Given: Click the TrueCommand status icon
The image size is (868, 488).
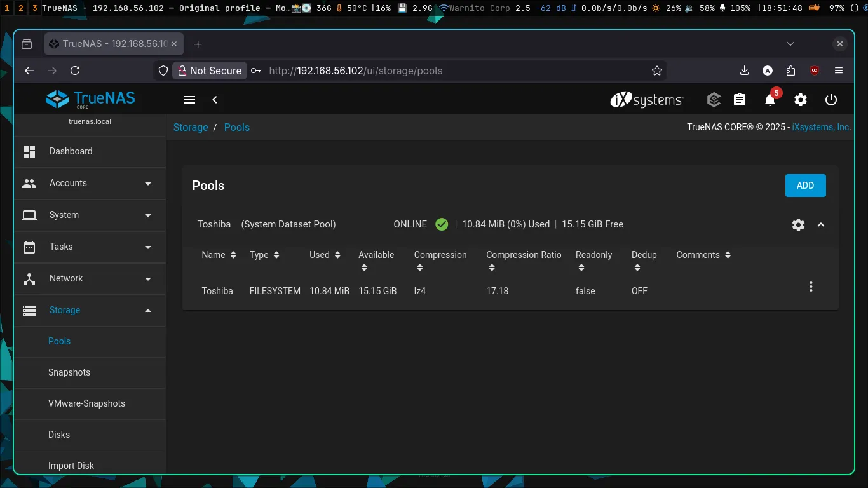Looking at the screenshot, I should [714, 100].
